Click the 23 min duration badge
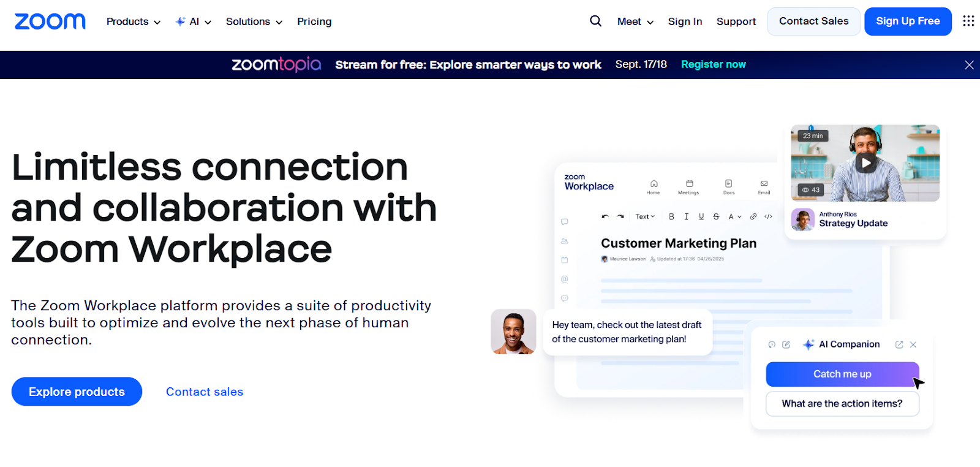980x467 pixels. (x=813, y=136)
